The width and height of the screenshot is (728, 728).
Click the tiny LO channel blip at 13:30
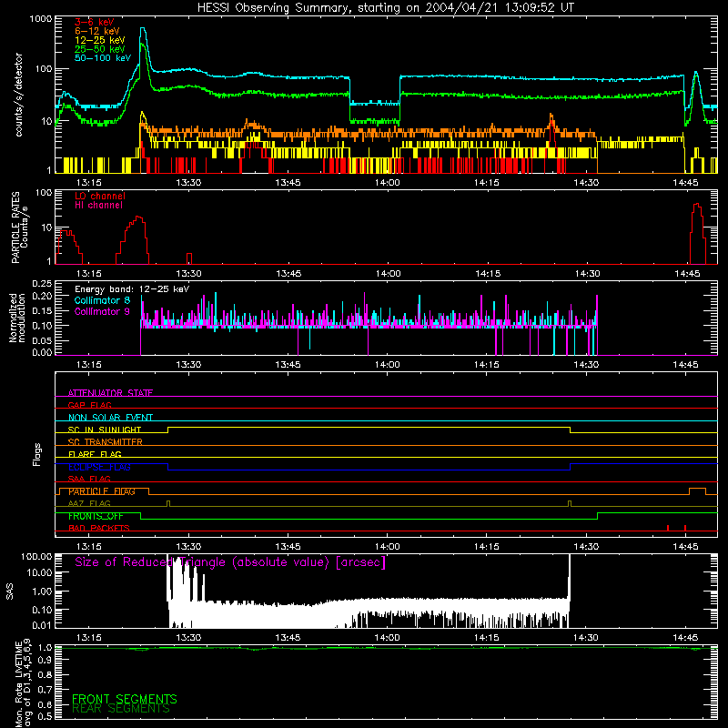[189, 258]
